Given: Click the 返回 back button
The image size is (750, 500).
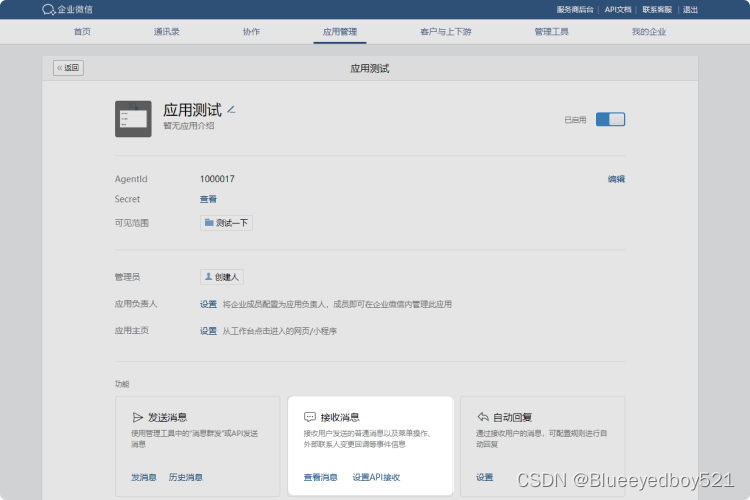Looking at the screenshot, I should [68, 68].
